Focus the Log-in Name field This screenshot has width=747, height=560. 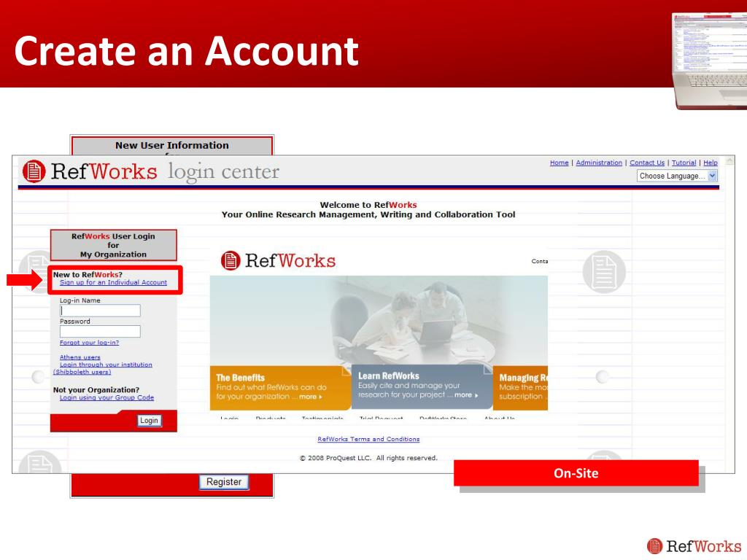pos(100,311)
